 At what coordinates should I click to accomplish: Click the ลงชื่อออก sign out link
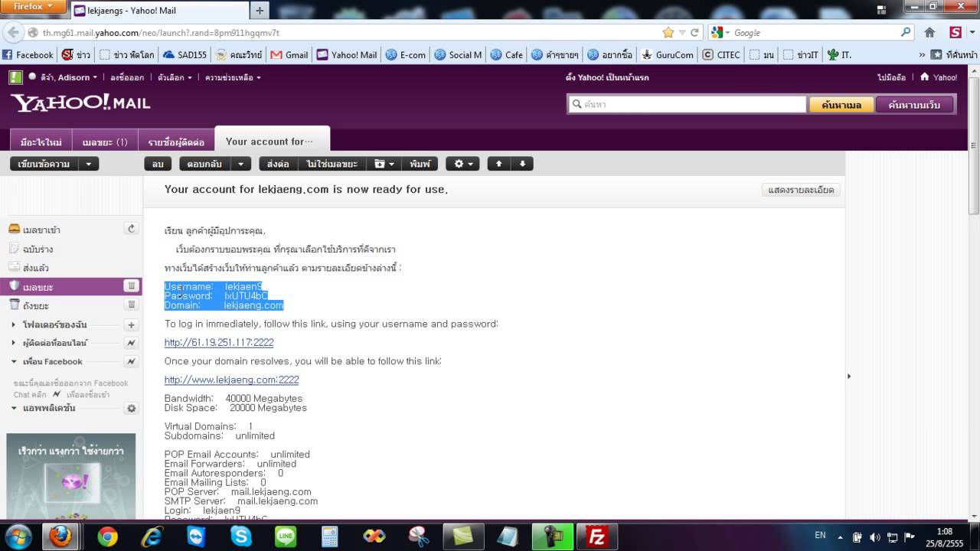pos(128,77)
